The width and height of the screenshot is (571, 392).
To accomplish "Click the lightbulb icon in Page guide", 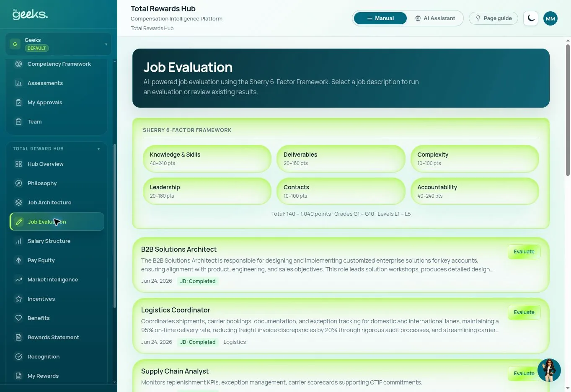I will (478, 18).
